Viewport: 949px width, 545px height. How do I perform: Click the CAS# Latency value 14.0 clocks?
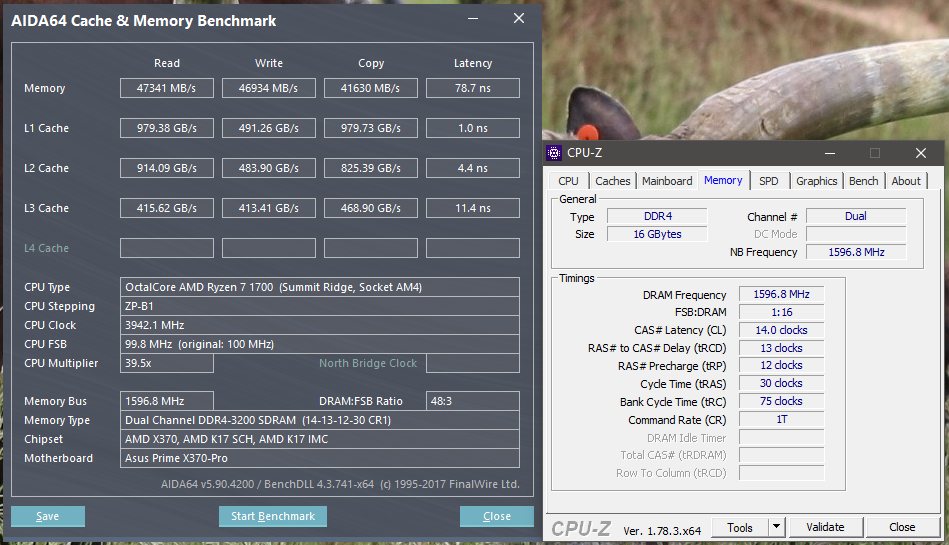pyautogui.click(x=781, y=330)
